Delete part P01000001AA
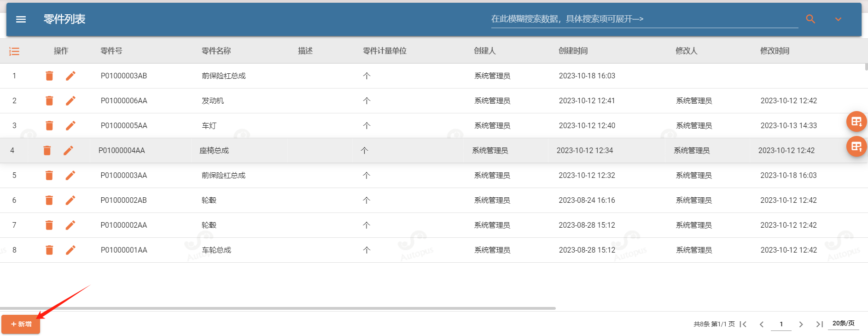 coord(49,250)
